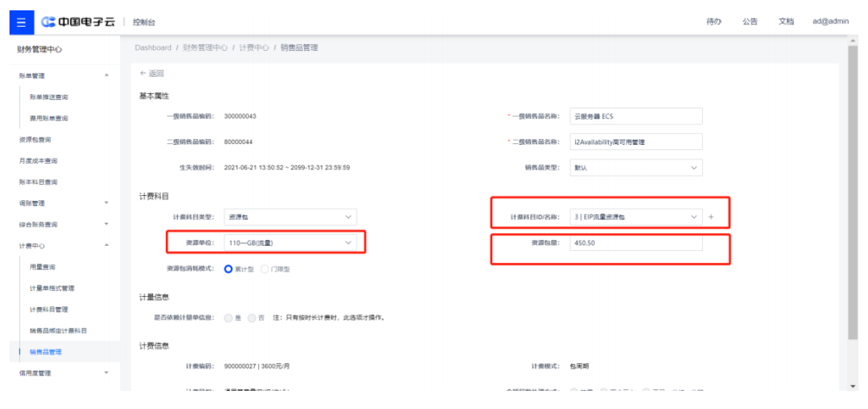The width and height of the screenshot is (868, 409).
Task: Open 计量科目管理 in the sidebar
Action: click(x=49, y=310)
